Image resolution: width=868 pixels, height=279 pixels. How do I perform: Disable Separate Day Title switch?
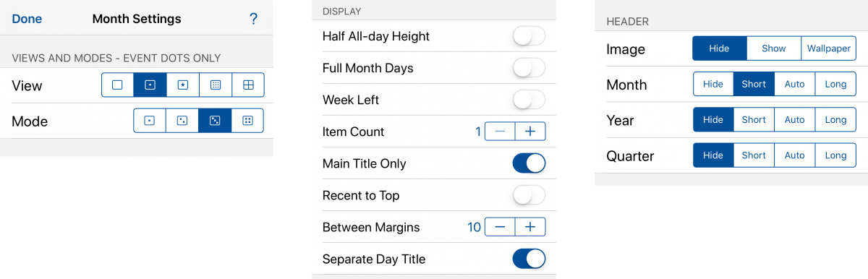(x=529, y=259)
